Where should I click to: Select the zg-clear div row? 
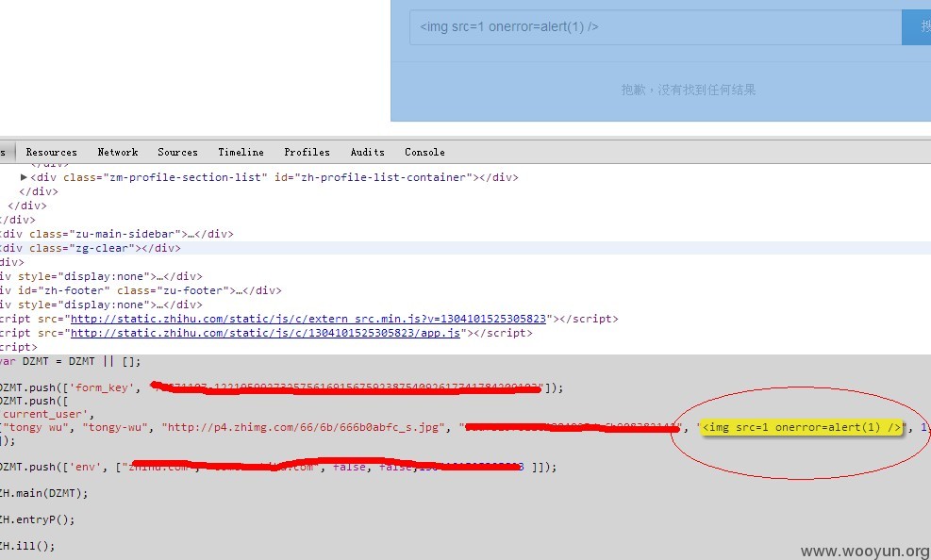coord(466,248)
